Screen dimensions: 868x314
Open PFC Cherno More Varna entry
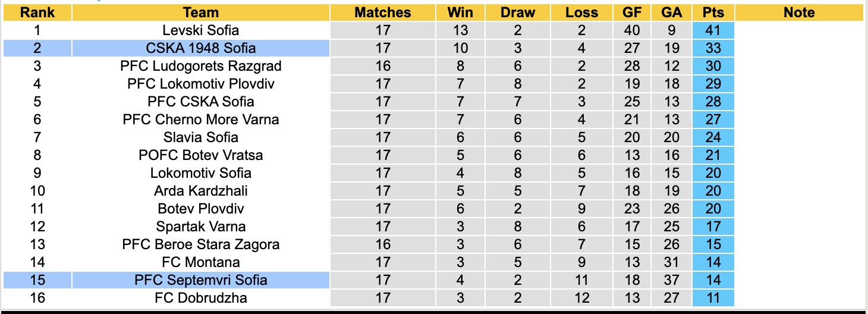[201, 120]
